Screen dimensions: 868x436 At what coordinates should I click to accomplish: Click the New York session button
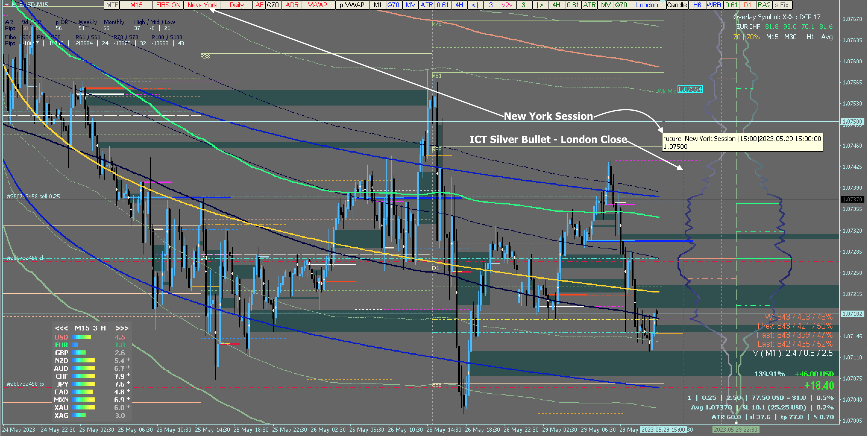(x=202, y=5)
